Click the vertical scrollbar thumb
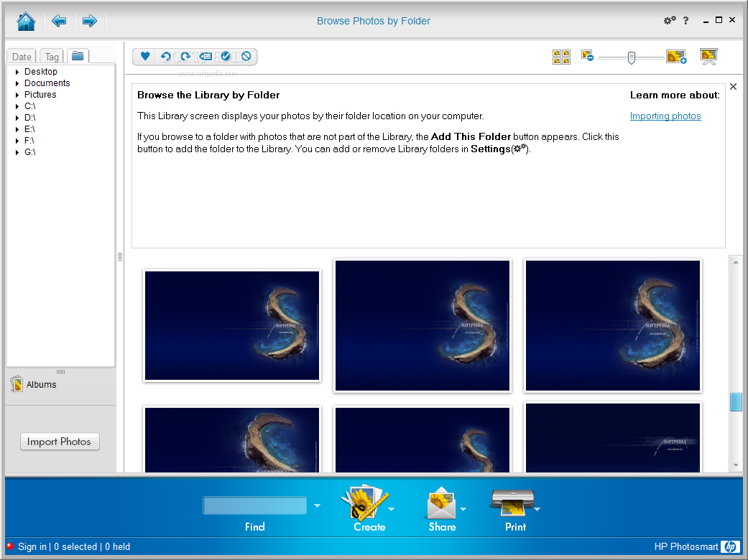748x560 pixels. point(736,402)
